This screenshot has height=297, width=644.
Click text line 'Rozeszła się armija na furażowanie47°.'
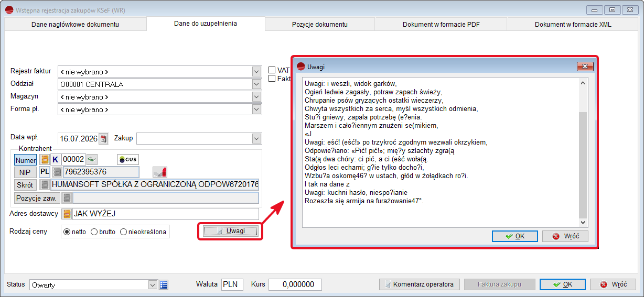(x=364, y=201)
